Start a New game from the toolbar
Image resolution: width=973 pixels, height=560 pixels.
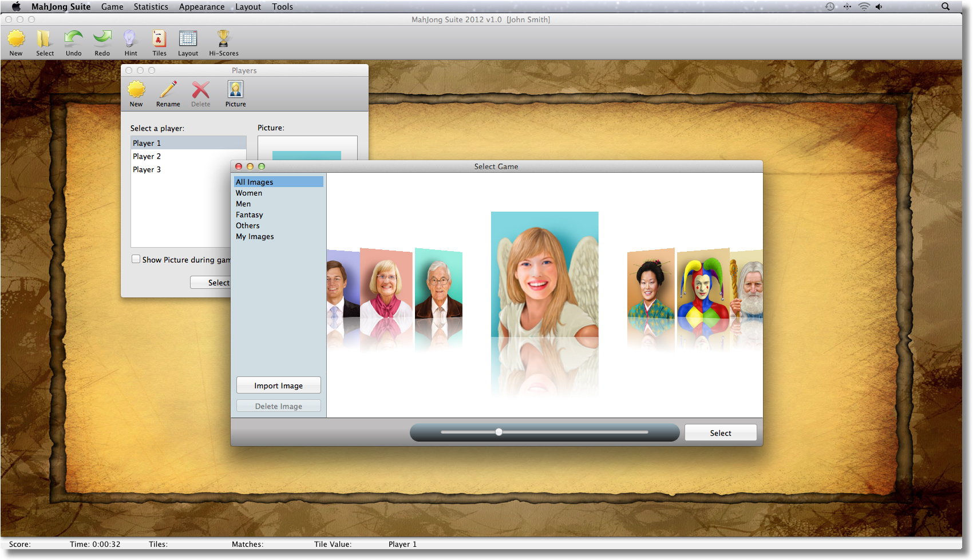[x=16, y=41]
